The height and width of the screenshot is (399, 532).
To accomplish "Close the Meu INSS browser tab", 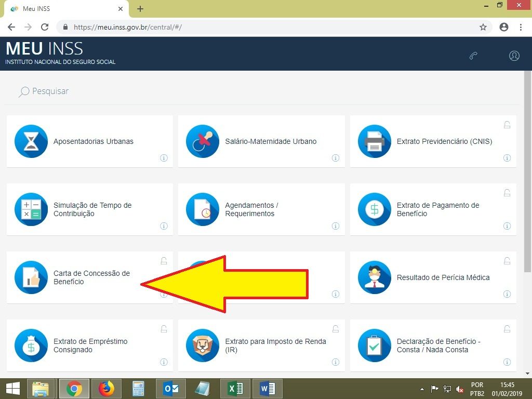I will (121, 9).
